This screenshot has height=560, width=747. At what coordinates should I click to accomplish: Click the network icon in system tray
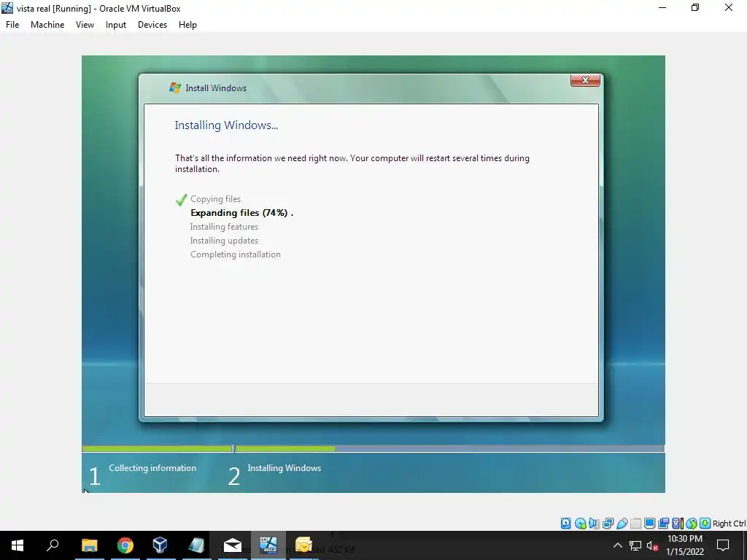click(635, 545)
